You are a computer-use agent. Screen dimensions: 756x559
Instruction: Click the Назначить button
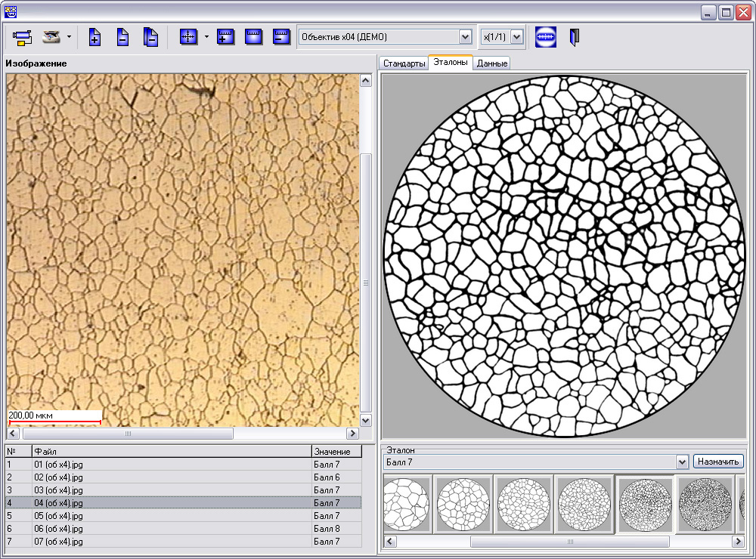718,462
